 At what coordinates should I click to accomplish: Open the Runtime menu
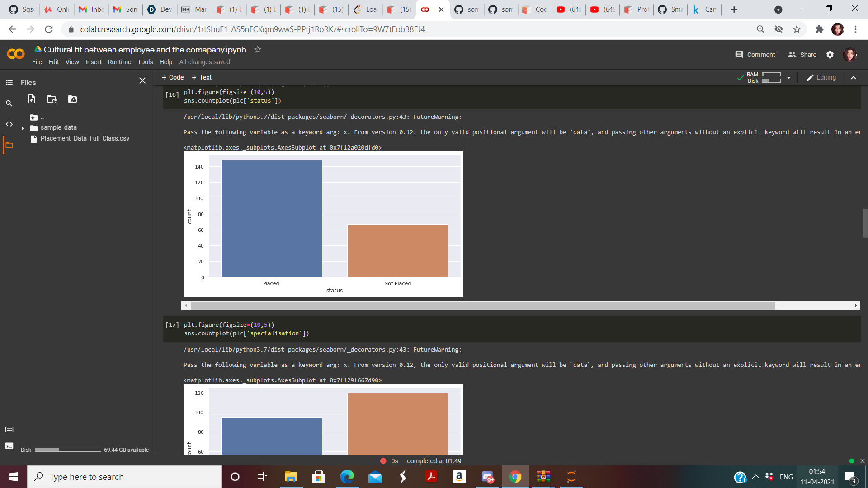[x=119, y=62]
